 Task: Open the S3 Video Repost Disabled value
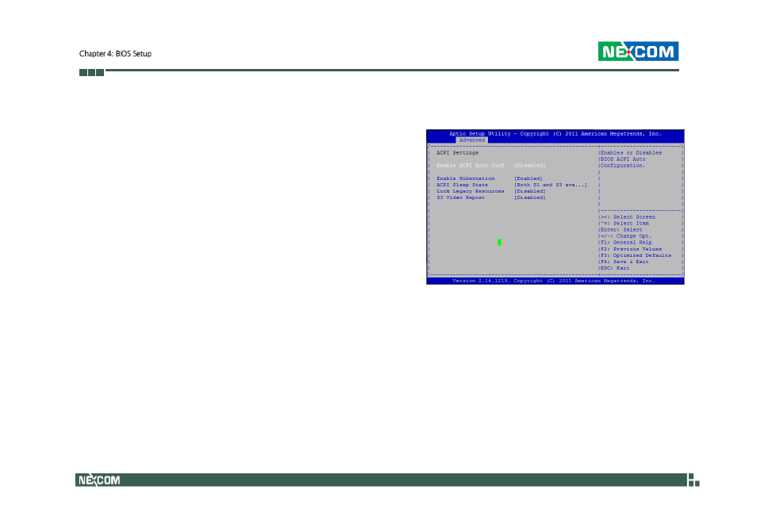click(x=529, y=197)
